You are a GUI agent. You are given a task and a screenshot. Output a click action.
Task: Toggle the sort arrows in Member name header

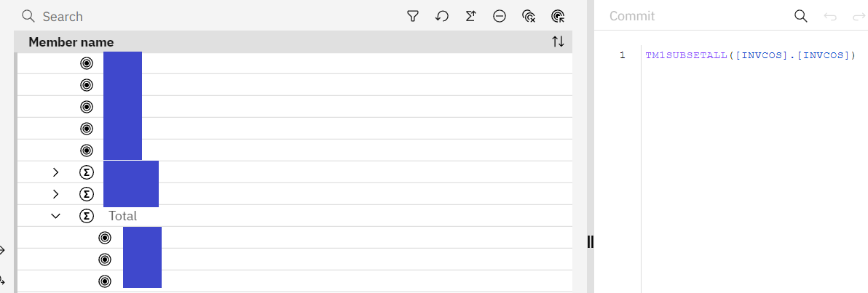coord(558,42)
